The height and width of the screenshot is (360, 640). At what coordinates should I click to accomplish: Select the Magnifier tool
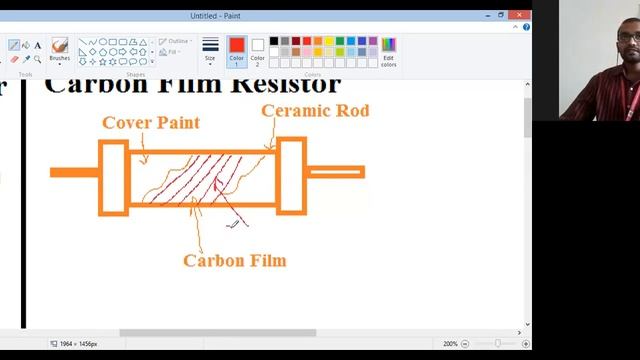tap(38, 60)
